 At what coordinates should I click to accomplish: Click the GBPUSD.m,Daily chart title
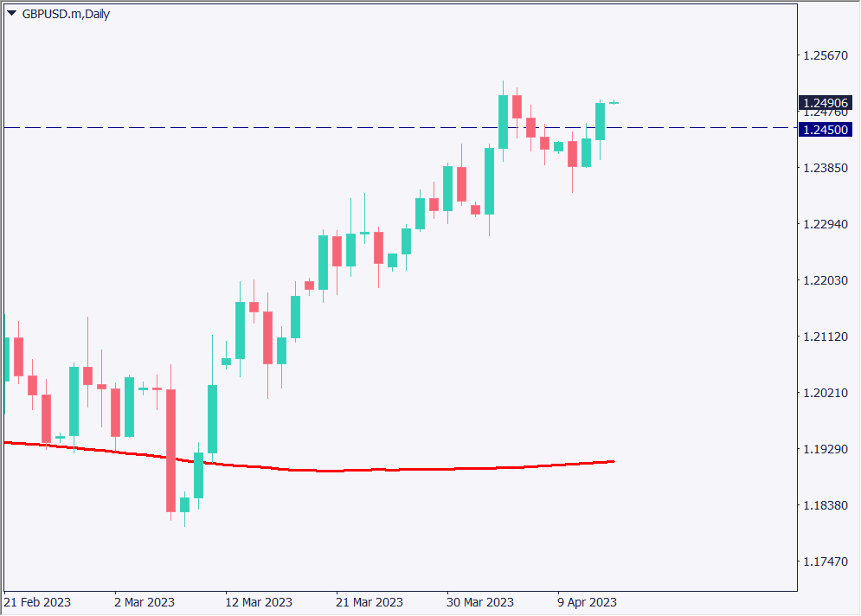point(66,14)
